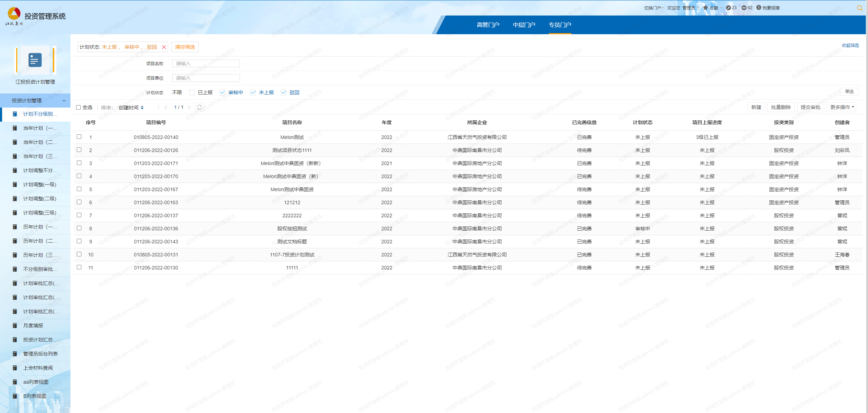Image resolution: width=868 pixels, height=413 pixels.
Task: Click the refresh list icon
Action: pyautogui.click(x=199, y=107)
